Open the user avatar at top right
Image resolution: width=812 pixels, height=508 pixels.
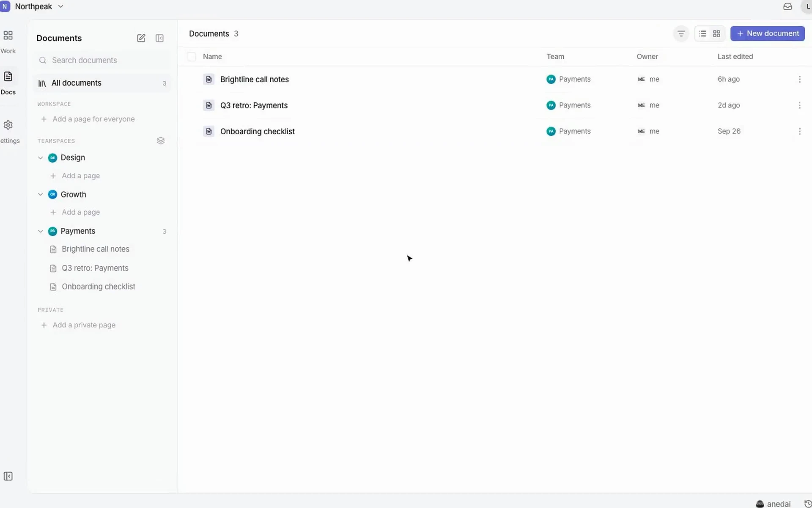807,6
